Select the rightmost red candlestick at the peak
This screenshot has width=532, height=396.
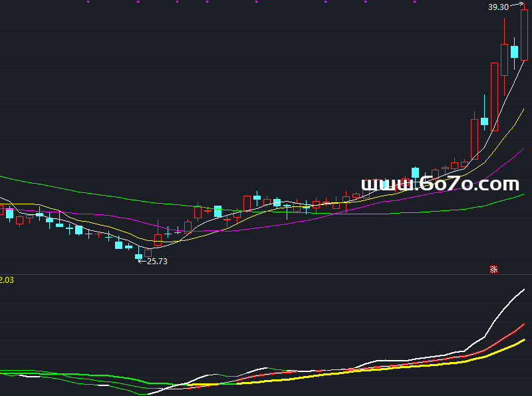pos(524,35)
